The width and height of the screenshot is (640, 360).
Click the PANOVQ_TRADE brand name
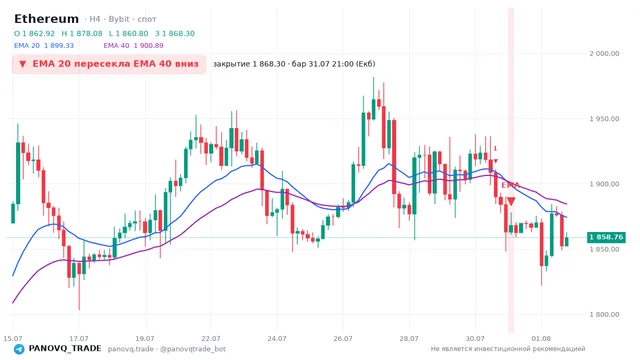click(65, 349)
